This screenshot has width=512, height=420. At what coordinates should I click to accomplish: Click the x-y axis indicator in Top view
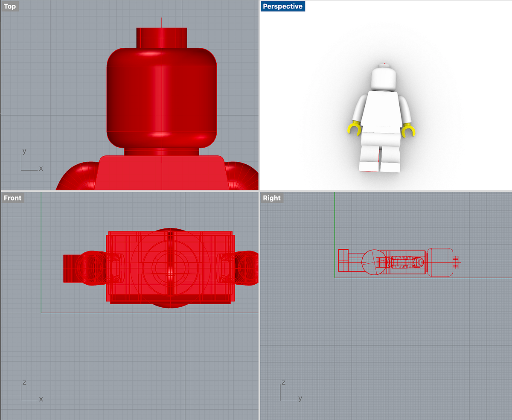(32, 160)
